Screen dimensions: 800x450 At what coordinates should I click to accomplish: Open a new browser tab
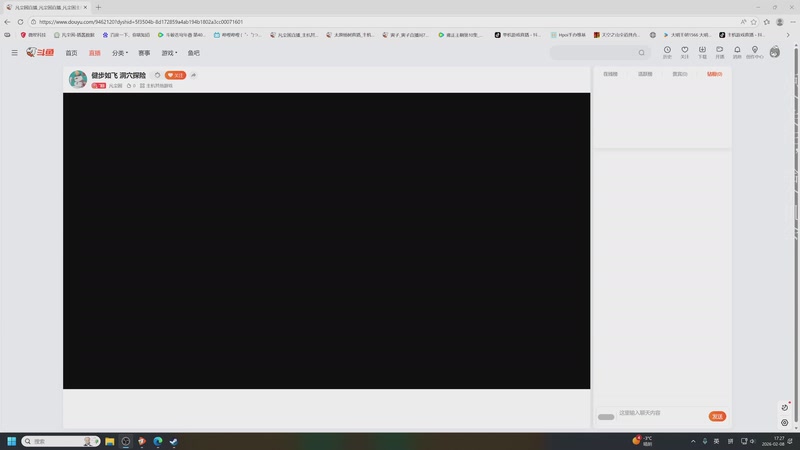(98, 7)
